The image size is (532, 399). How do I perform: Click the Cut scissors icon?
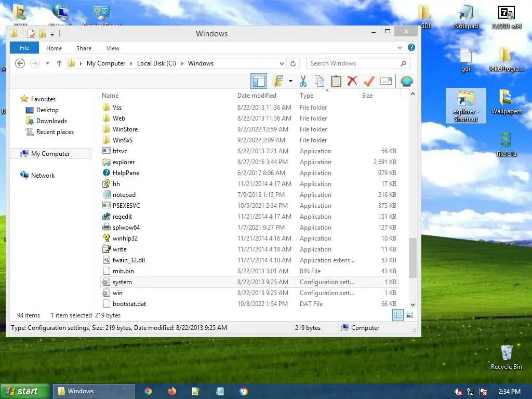tap(303, 82)
